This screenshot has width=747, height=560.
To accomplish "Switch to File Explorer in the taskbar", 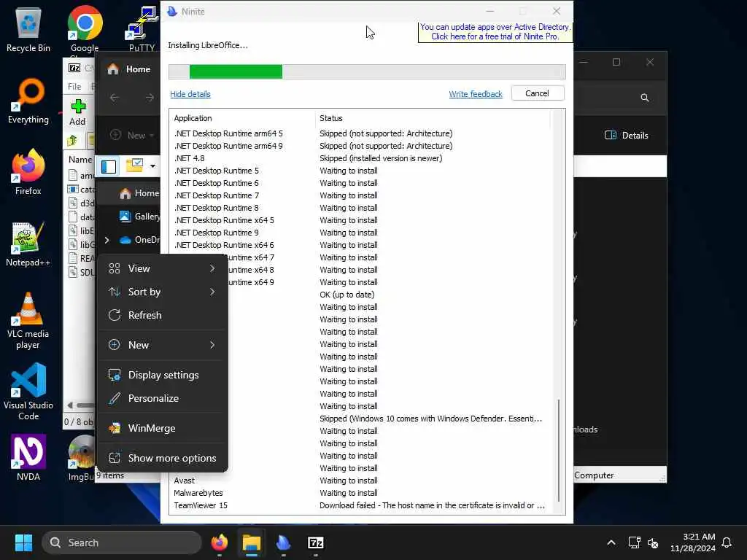I will point(251,542).
